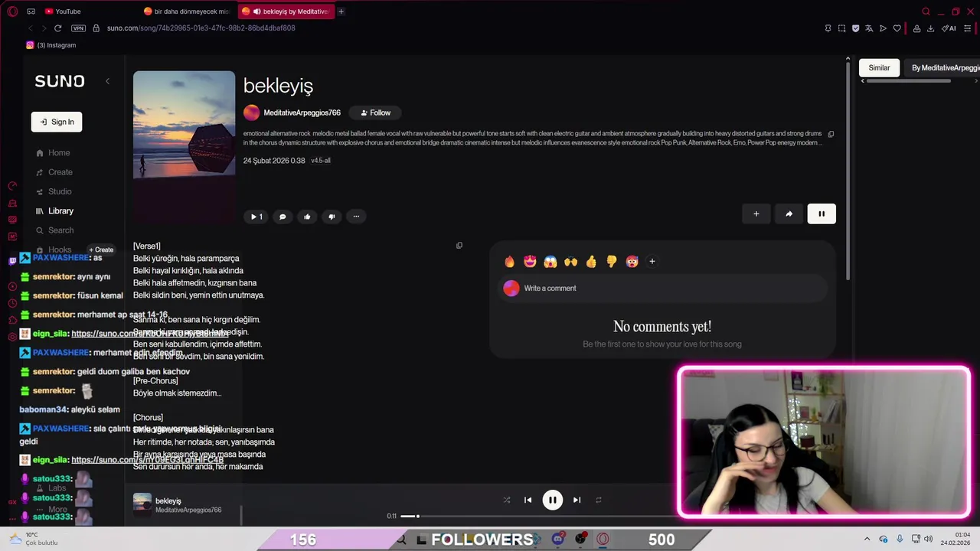The height and width of the screenshot is (551, 980).
Task: Take a snapshot with capture icon
Action: point(841,28)
